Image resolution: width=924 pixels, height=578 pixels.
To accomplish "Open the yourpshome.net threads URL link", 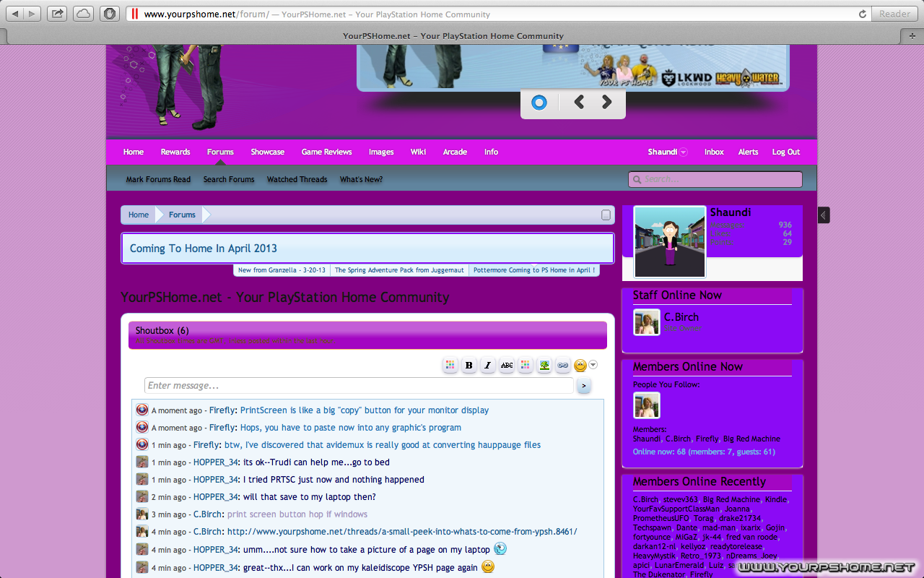I will tap(402, 532).
